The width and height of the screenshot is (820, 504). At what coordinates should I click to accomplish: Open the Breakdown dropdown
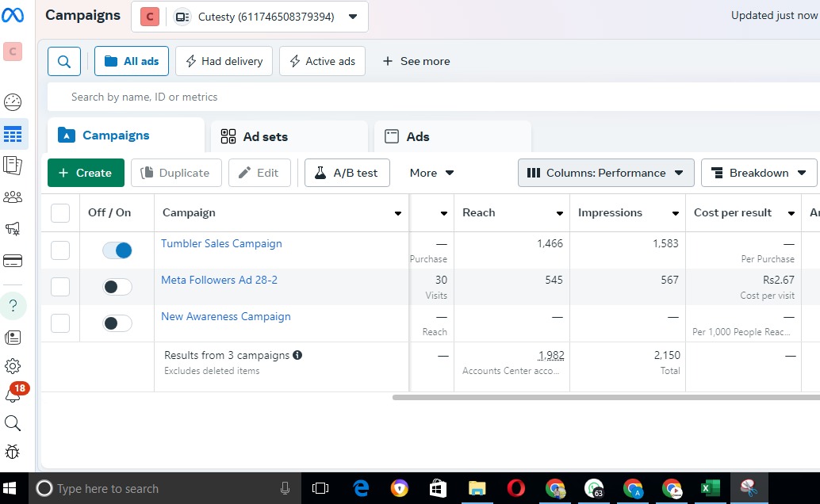point(758,173)
